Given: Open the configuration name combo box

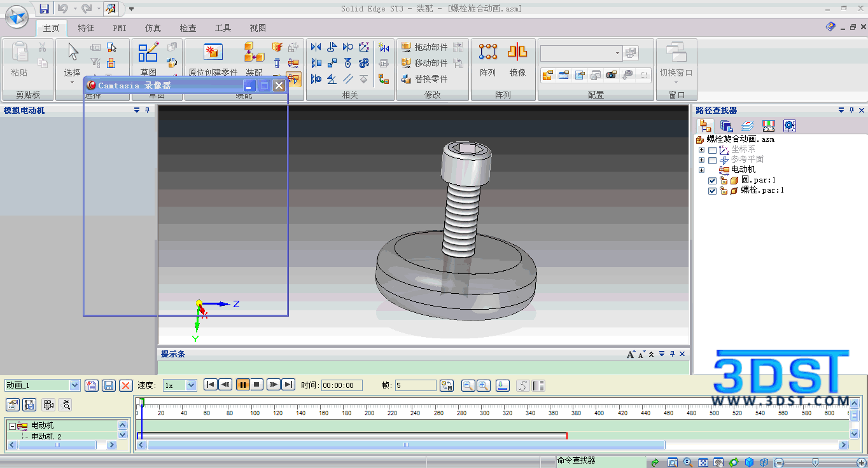Looking at the screenshot, I should (x=582, y=53).
